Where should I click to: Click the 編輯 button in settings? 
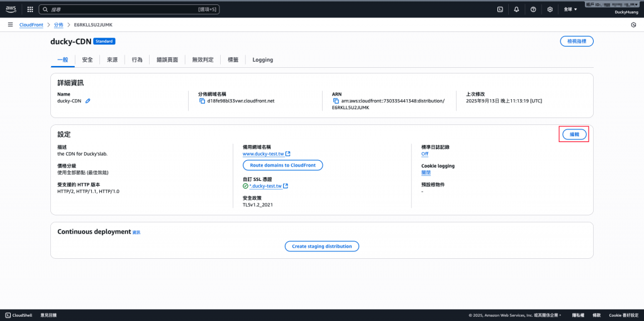pyautogui.click(x=574, y=134)
